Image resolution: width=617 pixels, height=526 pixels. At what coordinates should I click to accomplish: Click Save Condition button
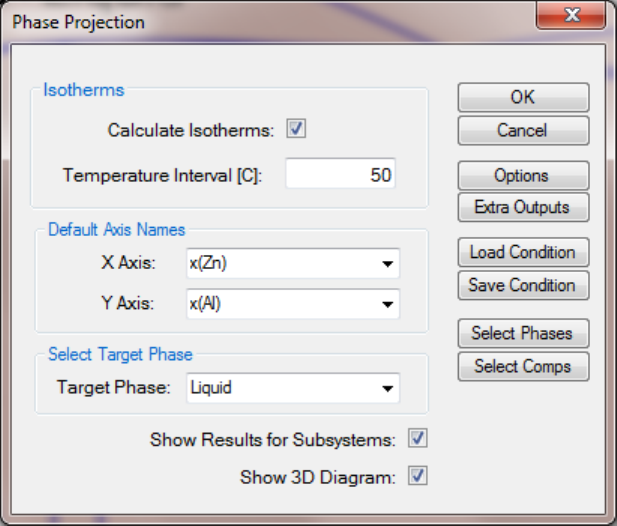(523, 285)
